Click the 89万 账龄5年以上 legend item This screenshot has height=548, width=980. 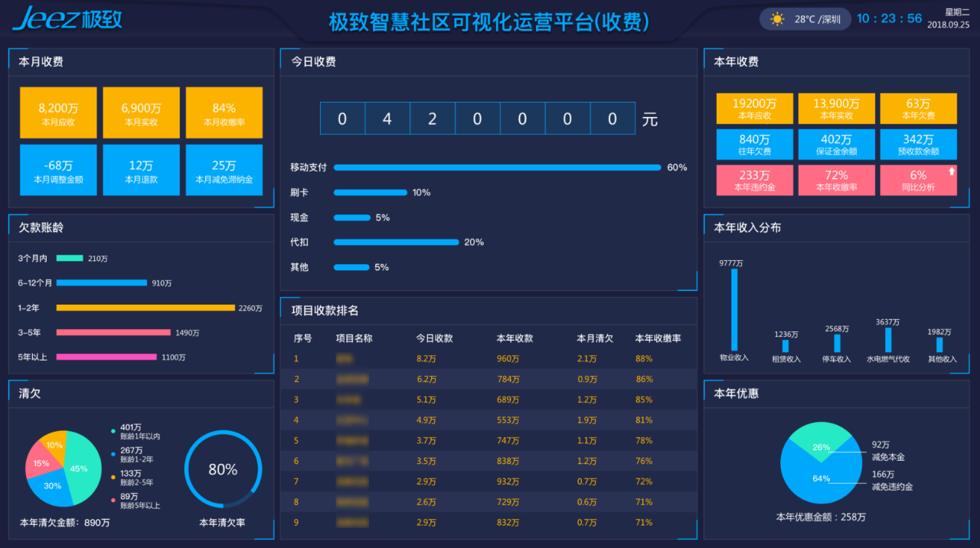tap(136, 501)
